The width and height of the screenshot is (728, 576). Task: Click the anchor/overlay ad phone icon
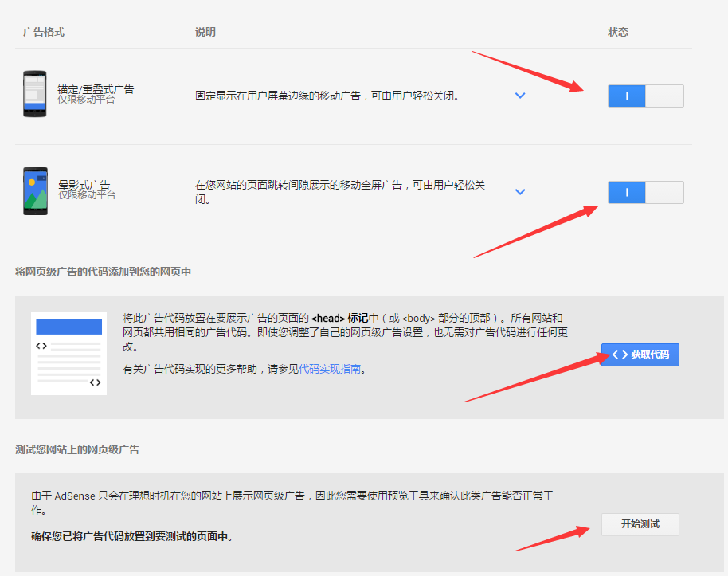point(34,94)
